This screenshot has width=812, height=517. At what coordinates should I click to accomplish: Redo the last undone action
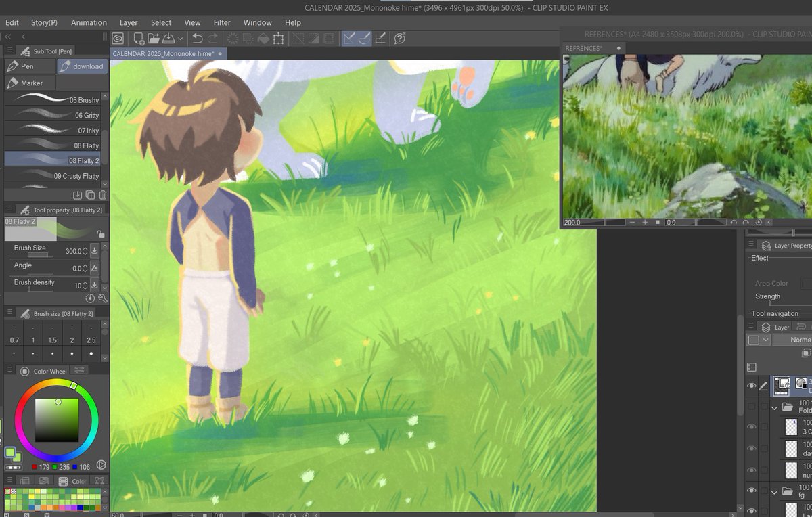click(212, 39)
